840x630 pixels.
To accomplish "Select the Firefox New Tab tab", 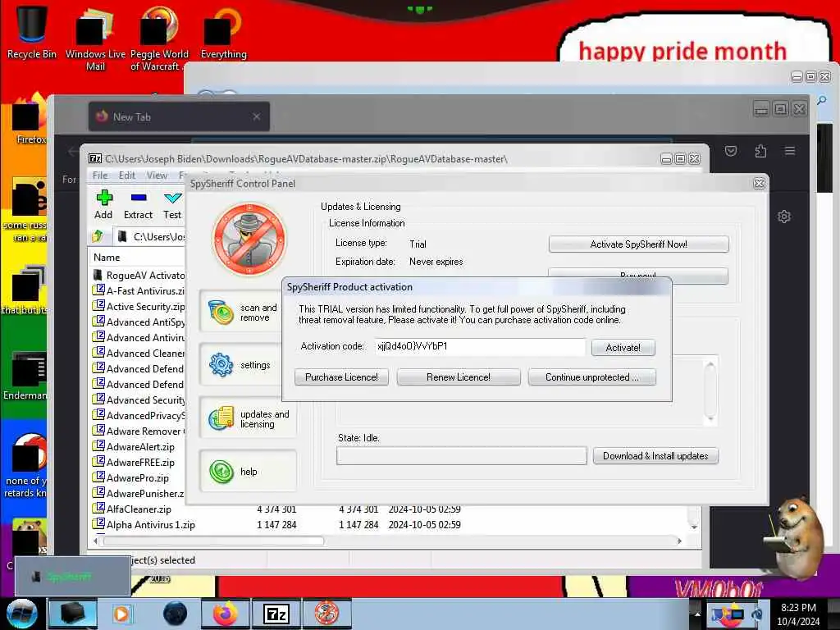I will 179,116.
